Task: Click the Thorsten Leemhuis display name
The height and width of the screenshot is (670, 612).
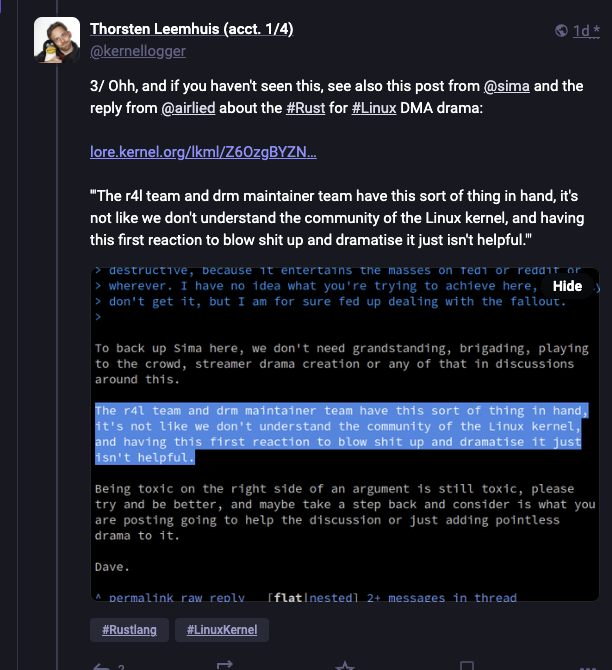Action: [191, 29]
